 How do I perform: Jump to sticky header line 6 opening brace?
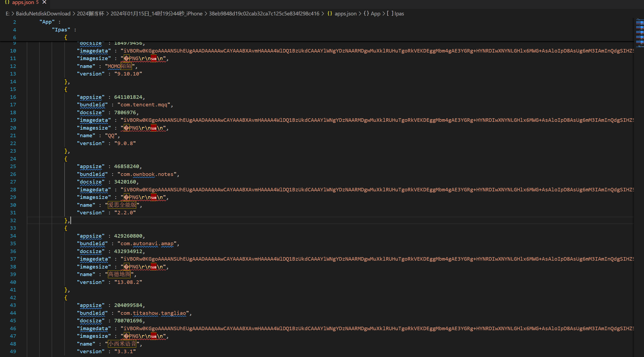[x=66, y=37]
